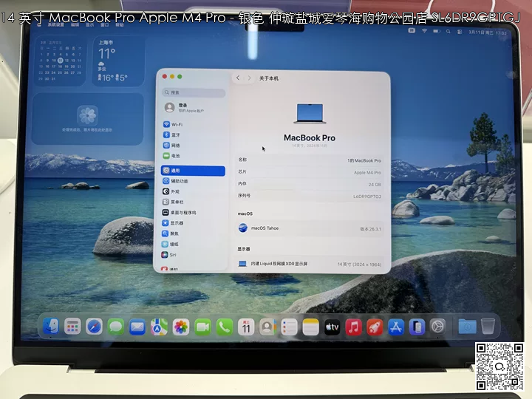
Task: Open Apple Music in the Dock
Action: (354, 327)
